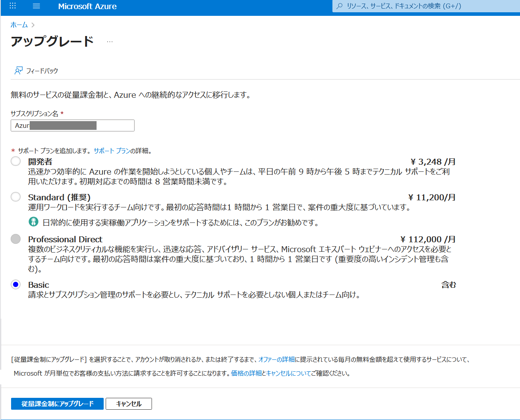Click the ¥ 112,000 /月 price
This screenshot has height=420, width=520.
pyautogui.click(x=428, y=239)
